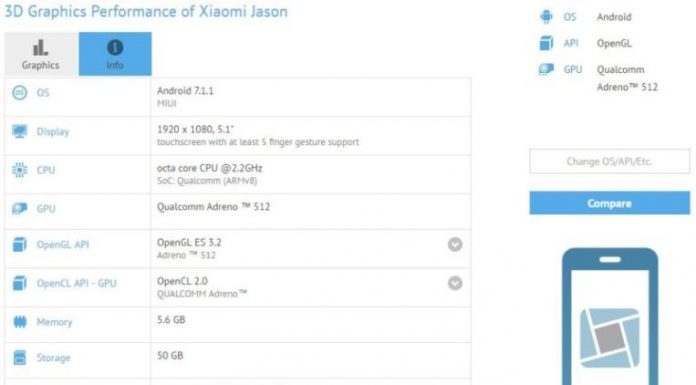This screenshot has width=696, height=385.
Task: Click the blue Compare button
Action: (609, 203)
